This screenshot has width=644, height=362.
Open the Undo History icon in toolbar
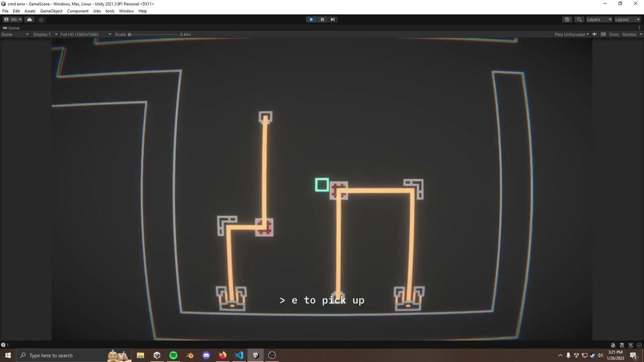click(x=567, y=20)
